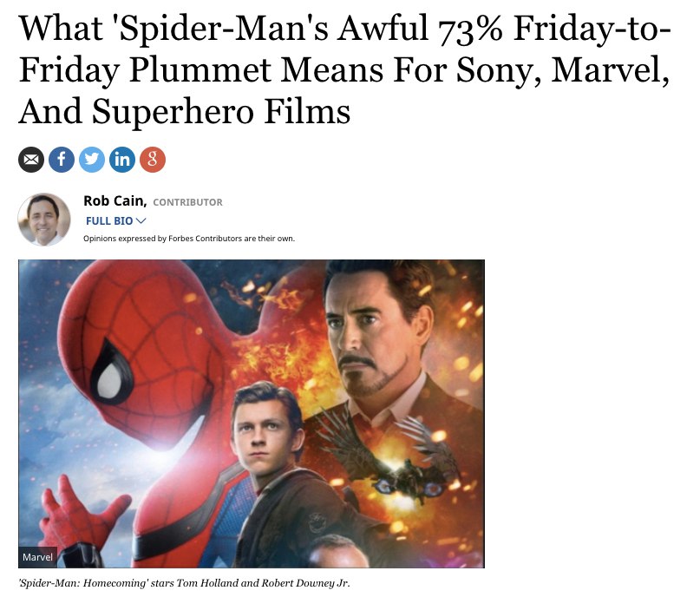Expand the Full Bio section
The image size is (700, 597).
pyautogui.click(x=109, y=220)
